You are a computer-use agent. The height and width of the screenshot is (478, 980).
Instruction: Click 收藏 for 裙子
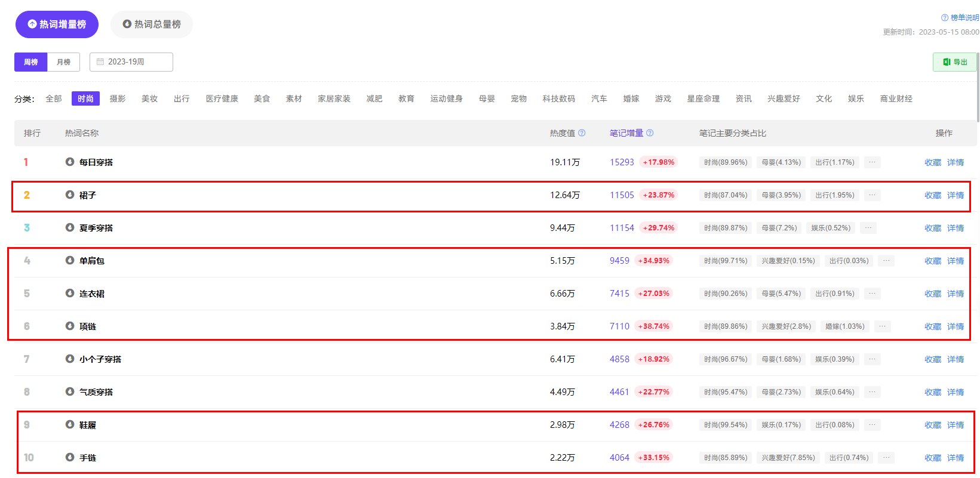point(933,195)
